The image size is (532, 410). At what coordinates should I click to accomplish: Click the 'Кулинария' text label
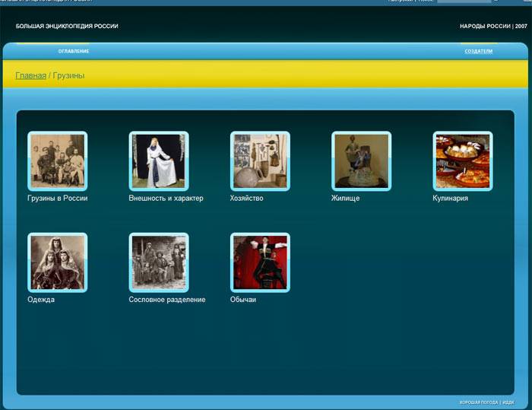pos(450,199)
